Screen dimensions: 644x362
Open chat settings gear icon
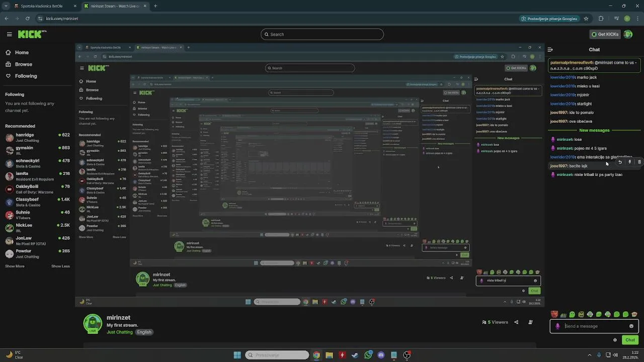[x=615, y=340]
